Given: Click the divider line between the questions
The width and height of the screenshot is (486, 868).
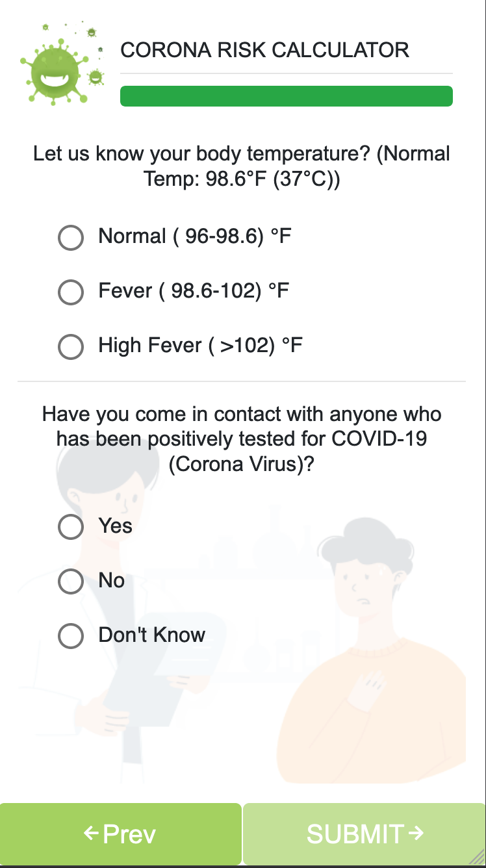Looking at the screenshot, I should (242, 381).
